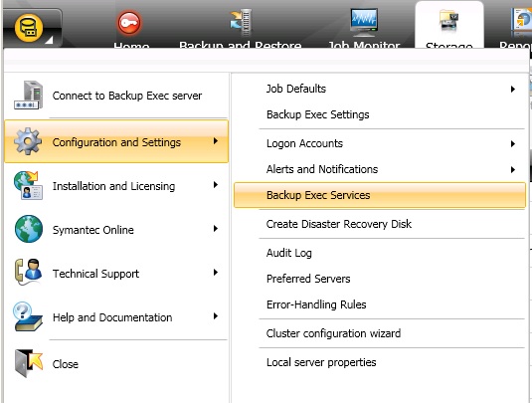Image resolution: width=532 pixels, height=403 pixels.
Task: Switch to the Backup and Restore tab label
Action: (x=241, y=45)
